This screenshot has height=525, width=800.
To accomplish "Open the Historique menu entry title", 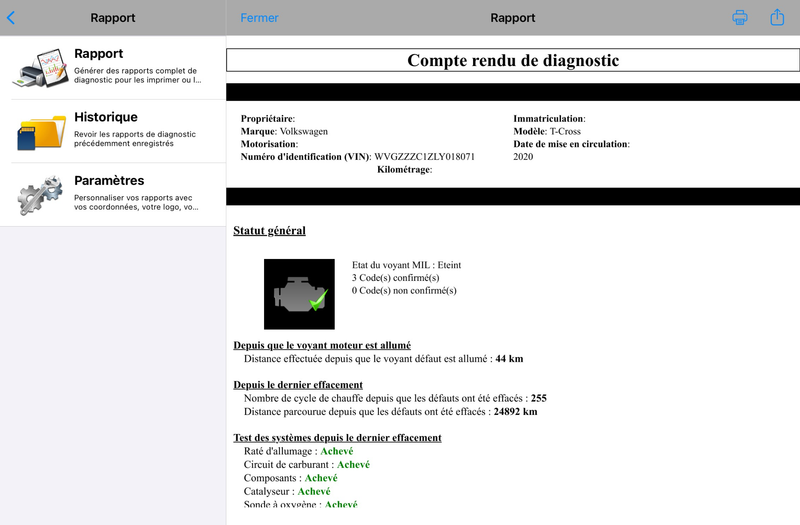I will 106,117.
